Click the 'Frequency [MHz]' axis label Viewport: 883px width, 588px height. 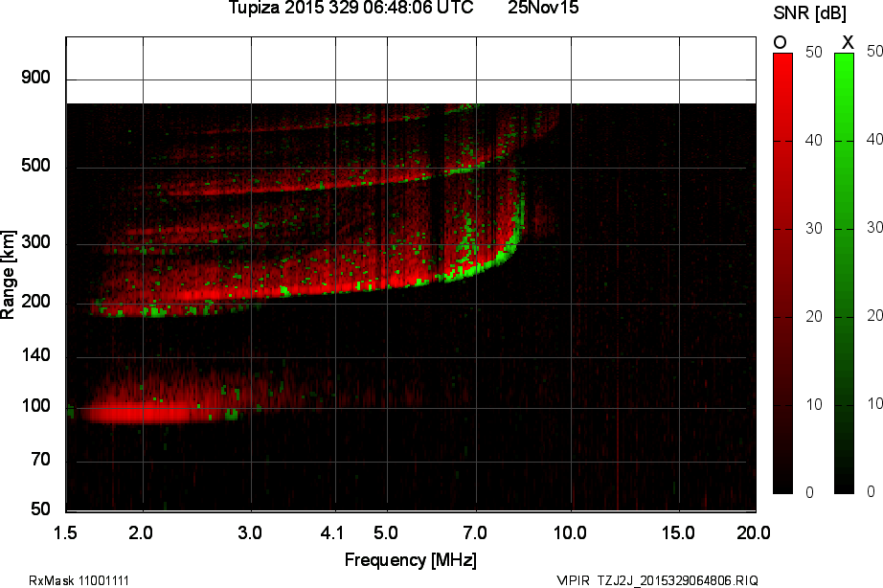411,560
